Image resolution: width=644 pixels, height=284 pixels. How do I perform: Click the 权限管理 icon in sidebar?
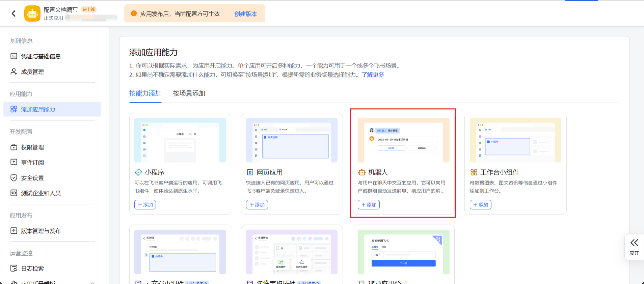click(x=14, y=147)
